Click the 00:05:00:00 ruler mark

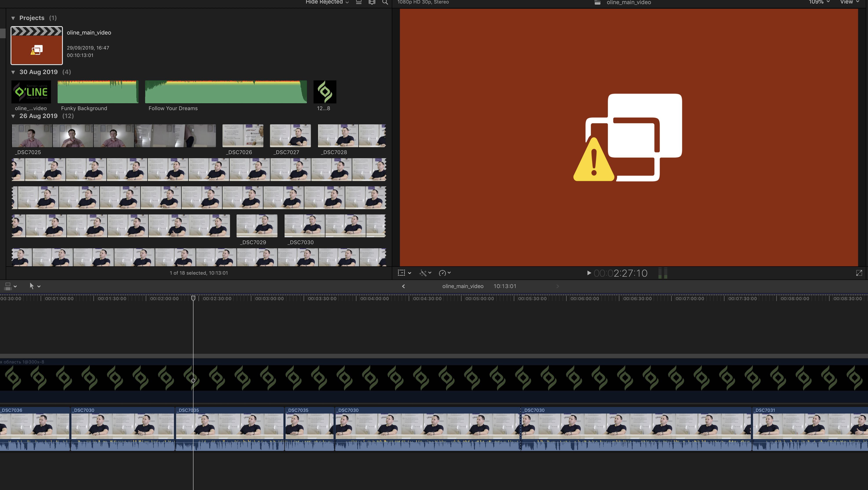click(480, 299)
